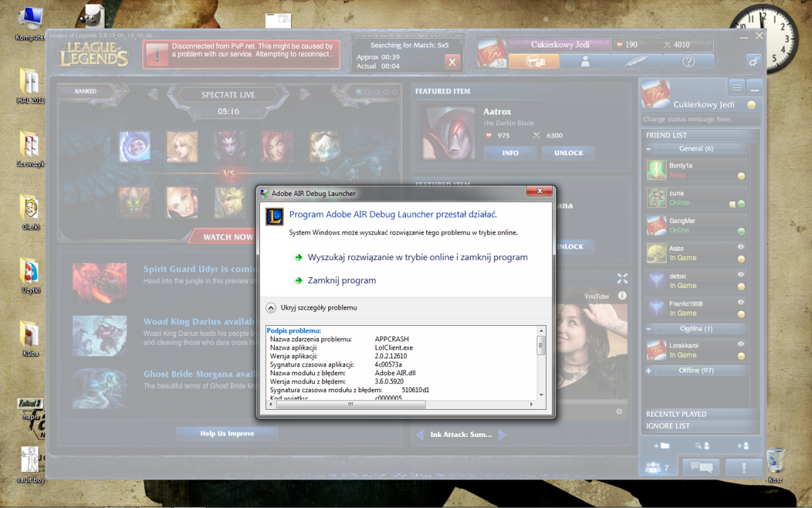Select the Komputer desktop icon
The width and height of the screenshot is (812, 508).
[30, 23]
